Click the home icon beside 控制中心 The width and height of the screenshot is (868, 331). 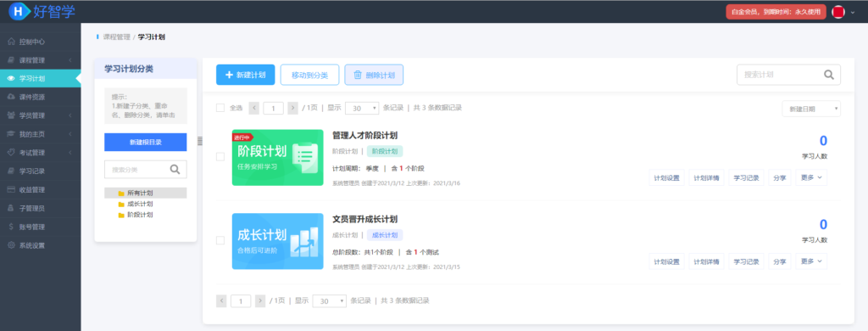11,42
